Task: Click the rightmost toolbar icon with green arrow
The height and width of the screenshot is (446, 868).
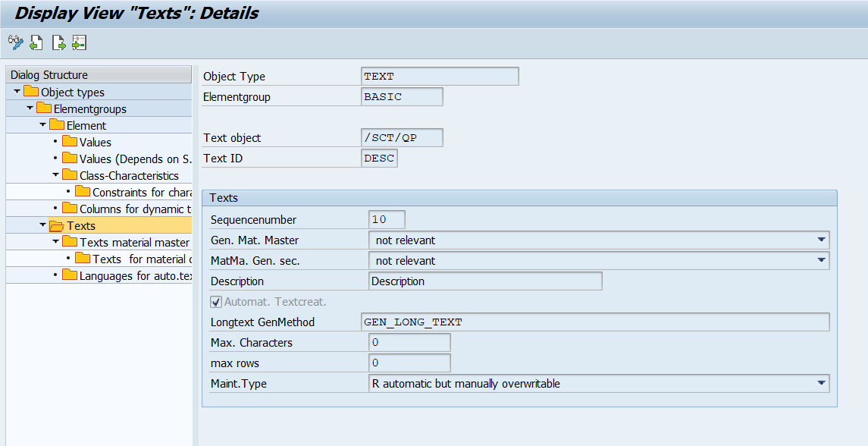Action: (79, 43)
